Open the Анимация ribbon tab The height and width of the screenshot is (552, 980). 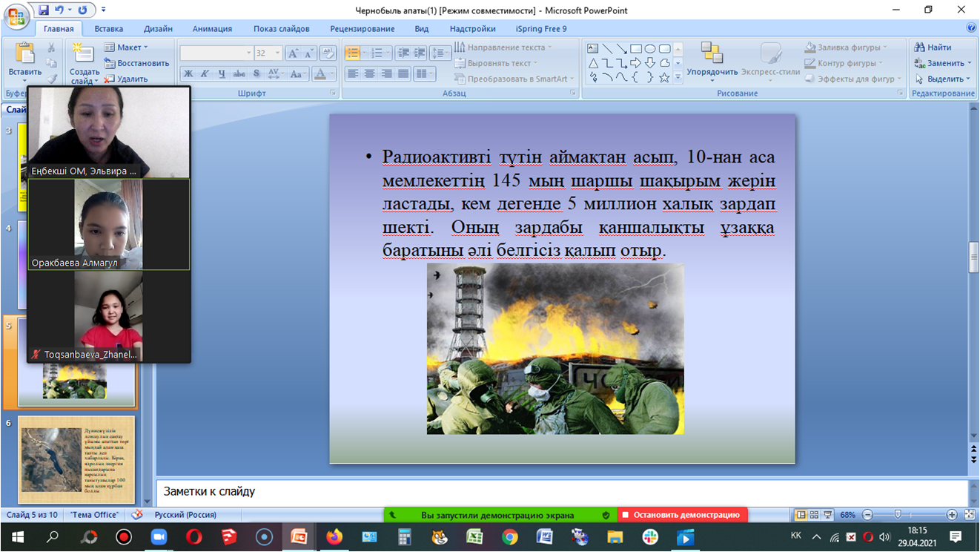click(212, 29)
